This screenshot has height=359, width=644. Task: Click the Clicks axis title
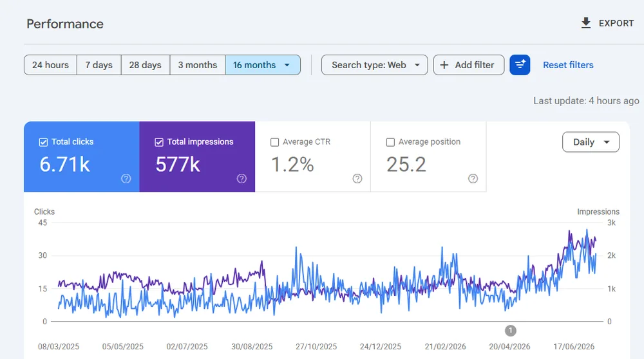44,212
